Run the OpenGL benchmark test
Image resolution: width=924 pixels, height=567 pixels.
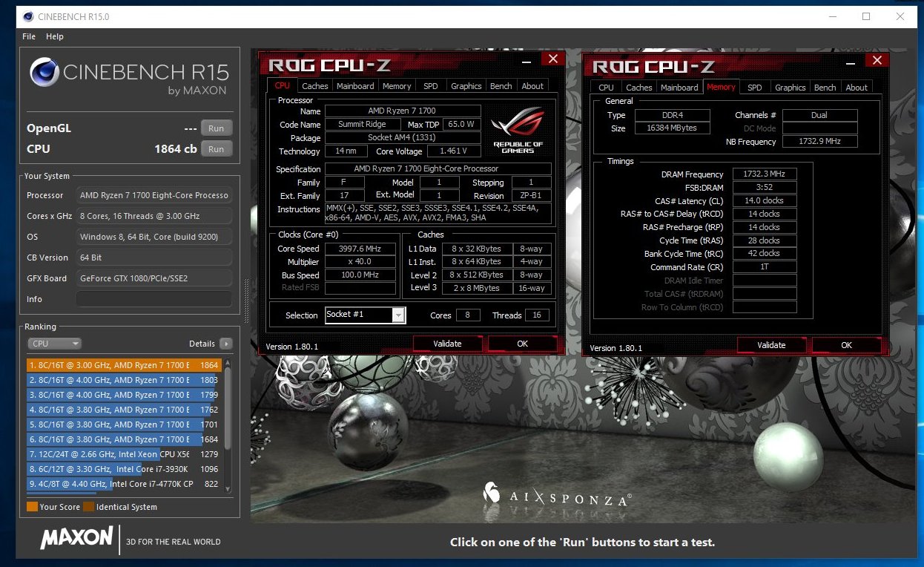[x=216, y=128]
